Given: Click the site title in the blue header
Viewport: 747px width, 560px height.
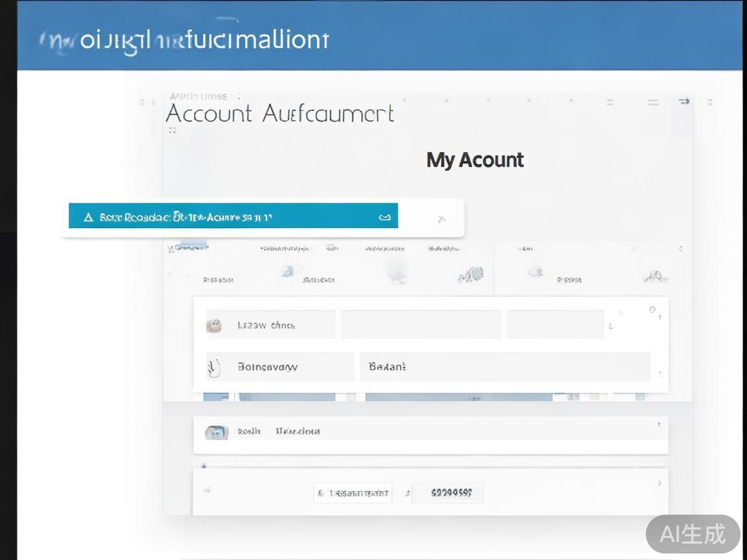Looking at the screenshot, I should point(185,40).
